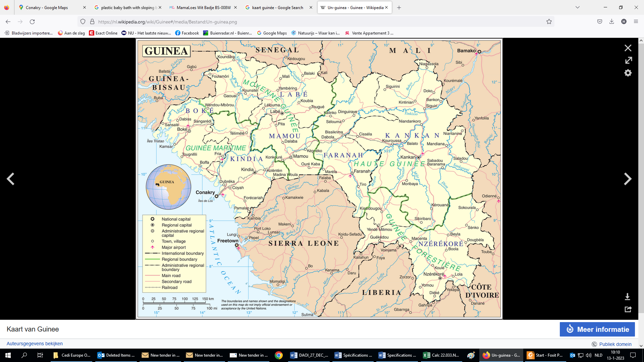Screen dimensions: 644x362
Task: Open Publiek domein license link
Action: tap(615, 344)
